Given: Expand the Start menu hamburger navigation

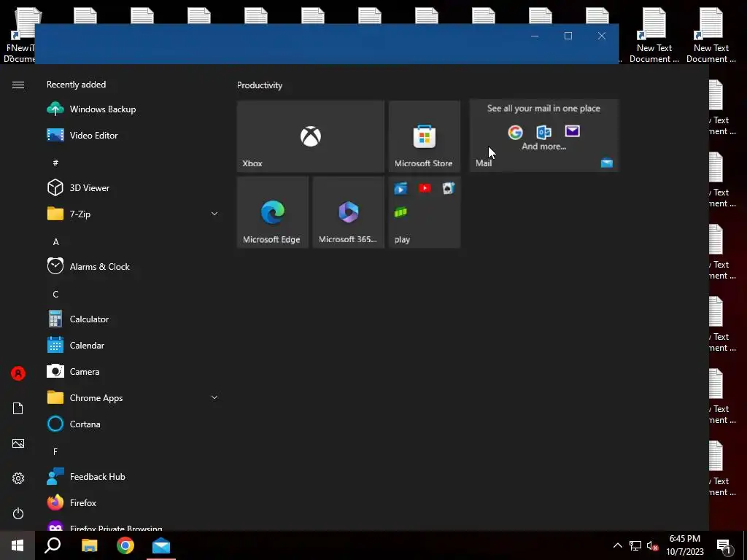Looking at the screenshot, I should point(18,85).
